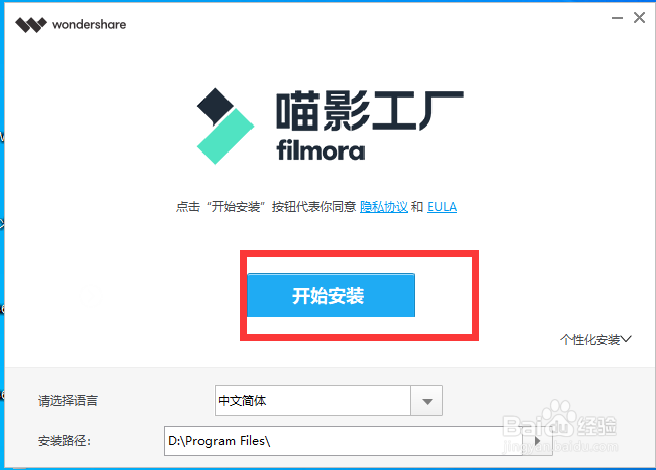Click the 请选择语言 label
The image size is (656, 470).
point(68,401)
